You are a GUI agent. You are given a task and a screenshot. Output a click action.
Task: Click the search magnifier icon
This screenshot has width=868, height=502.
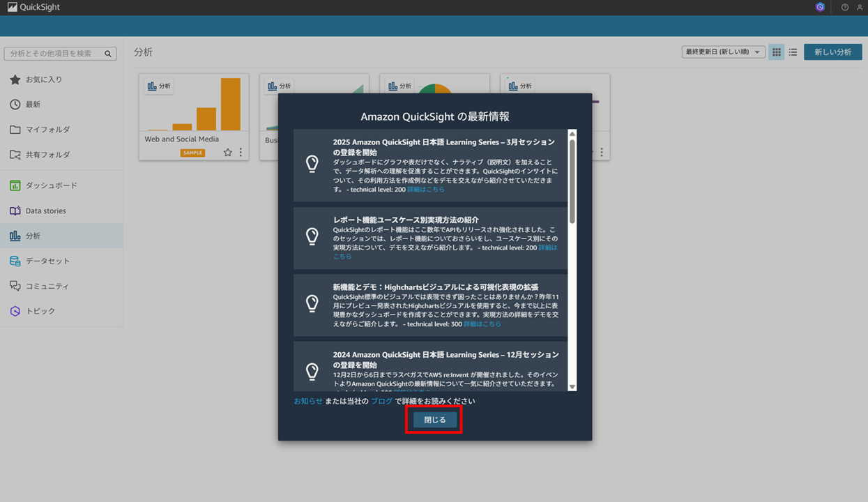tap(108, 54)
